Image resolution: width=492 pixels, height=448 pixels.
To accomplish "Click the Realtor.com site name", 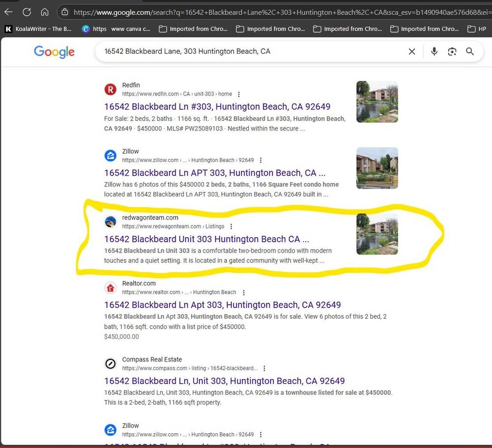I will click(x=139, y=284).
